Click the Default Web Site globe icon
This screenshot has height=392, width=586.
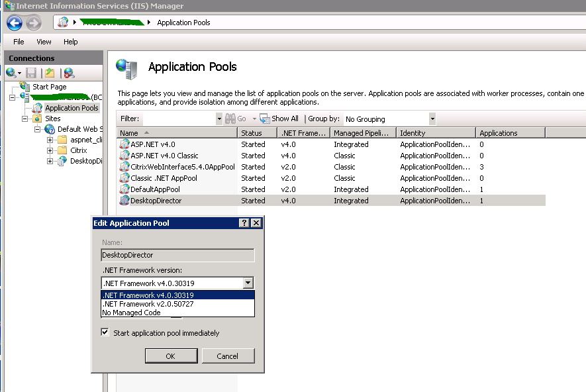(x=50, y=129)
